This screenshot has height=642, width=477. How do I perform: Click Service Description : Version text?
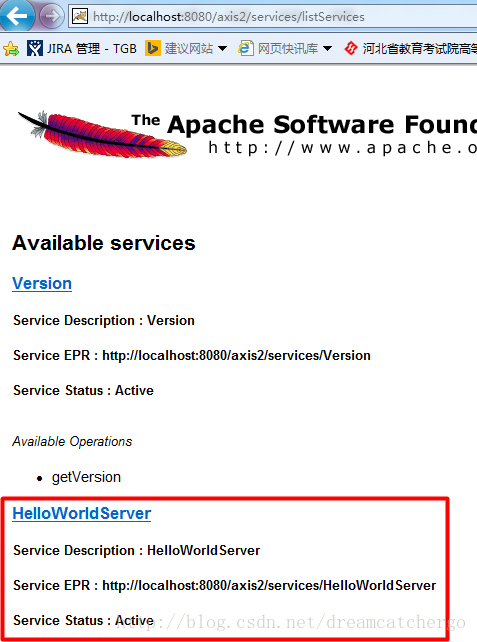[x=104, y=320]
